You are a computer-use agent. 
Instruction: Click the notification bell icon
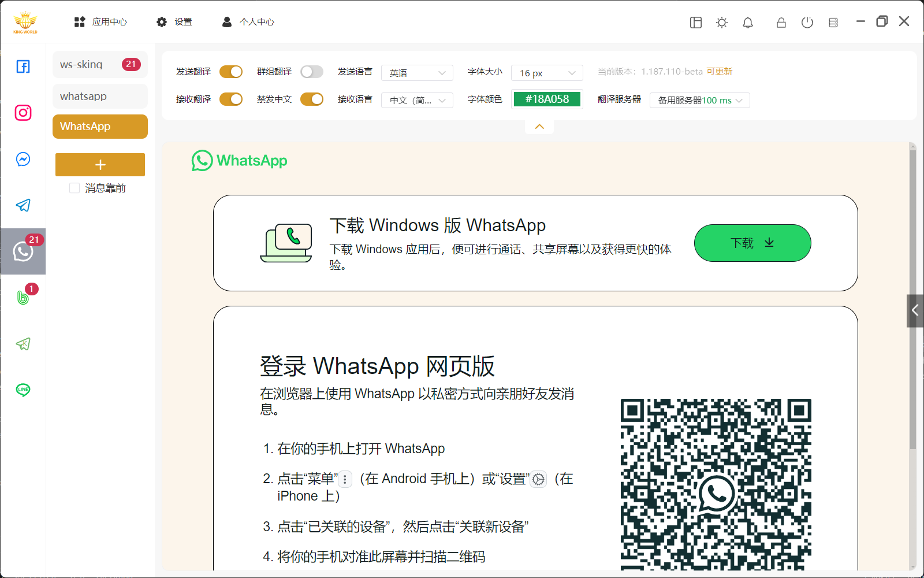(747, 22)
